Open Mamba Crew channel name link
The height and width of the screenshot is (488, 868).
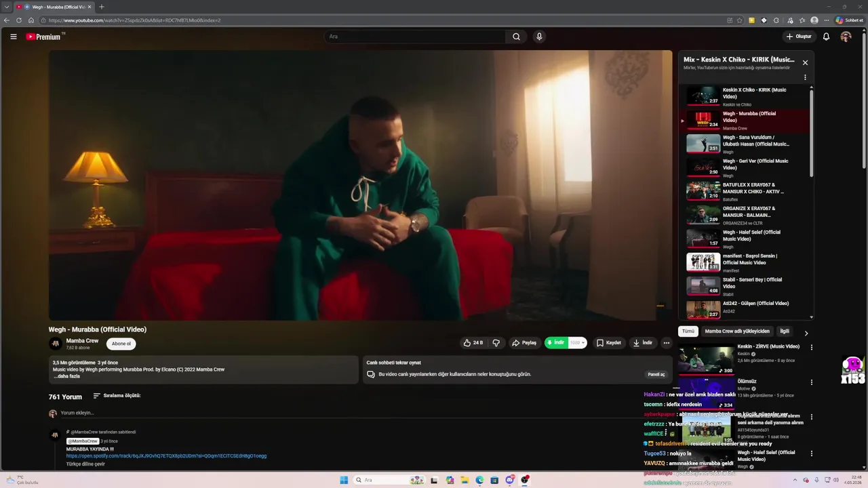point(82,341)
